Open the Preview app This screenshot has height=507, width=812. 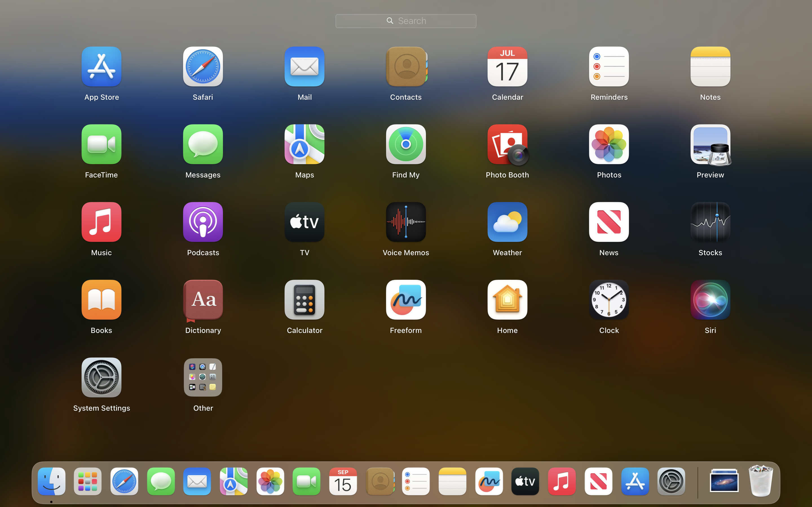[x=710, y=144]
